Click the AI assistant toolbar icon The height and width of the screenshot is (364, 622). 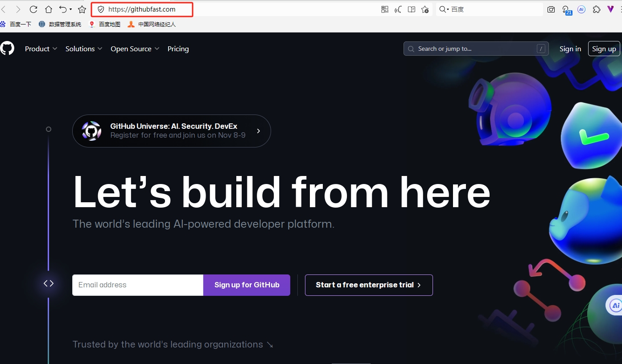581,9
